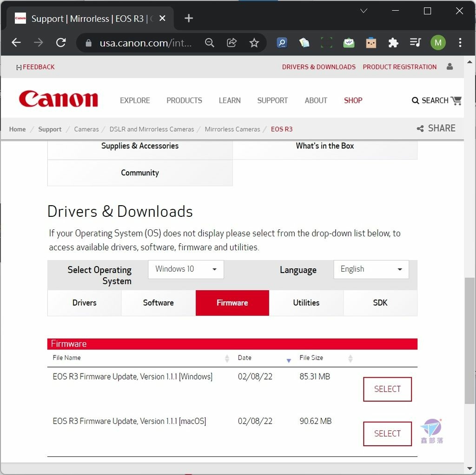Image resolution: width=476 pixels, height=475 pixels.
Task: Open the green mail checkmark extension
Action: click(349, 43)
